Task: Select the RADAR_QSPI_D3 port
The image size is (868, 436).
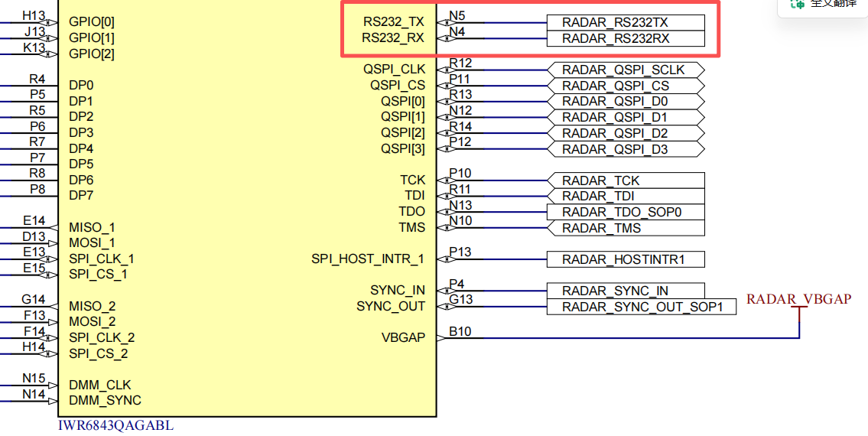Action: (626, 150)
